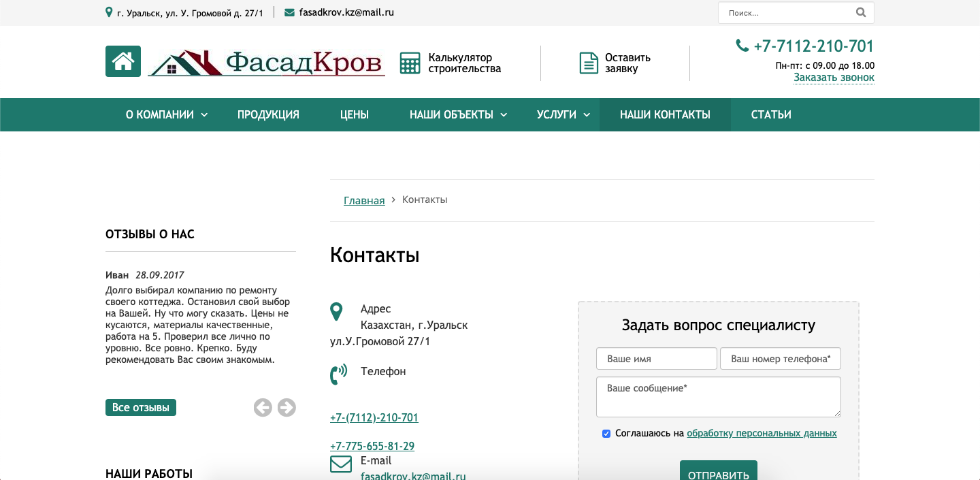Open the construction calculator icon
This screenshot has width=980, height=480.
410,63
